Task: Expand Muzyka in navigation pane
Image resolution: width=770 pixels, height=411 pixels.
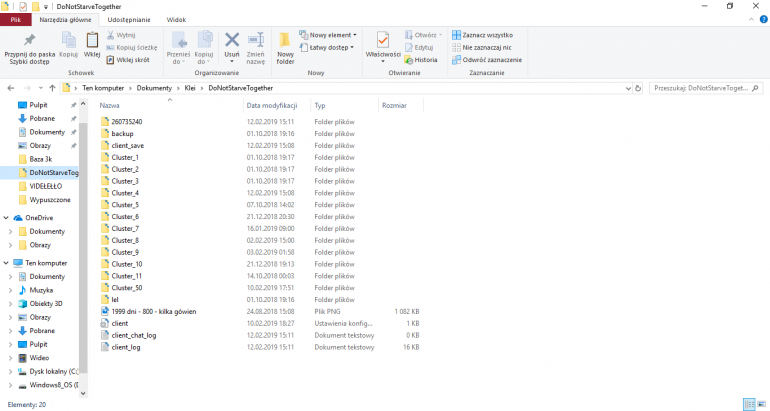Action: [x=10, y=290]
